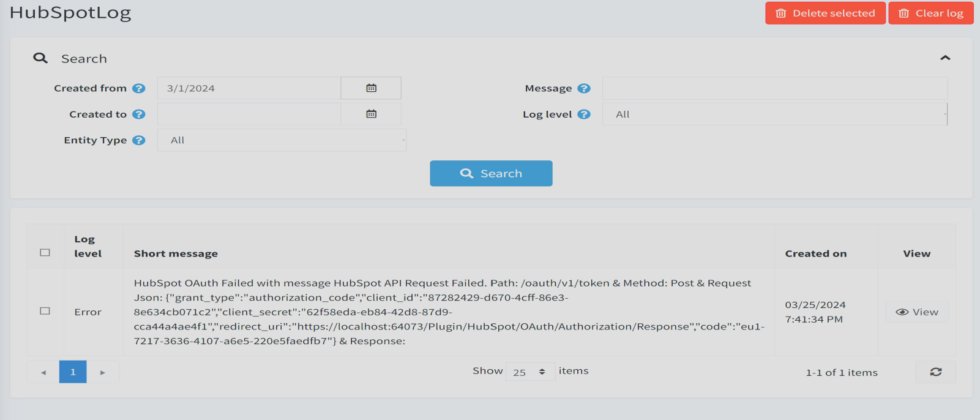The width and height of the screenshot is (980, 420).
Task: Go to page 1 in pagination
Action: tap(73, 372)
